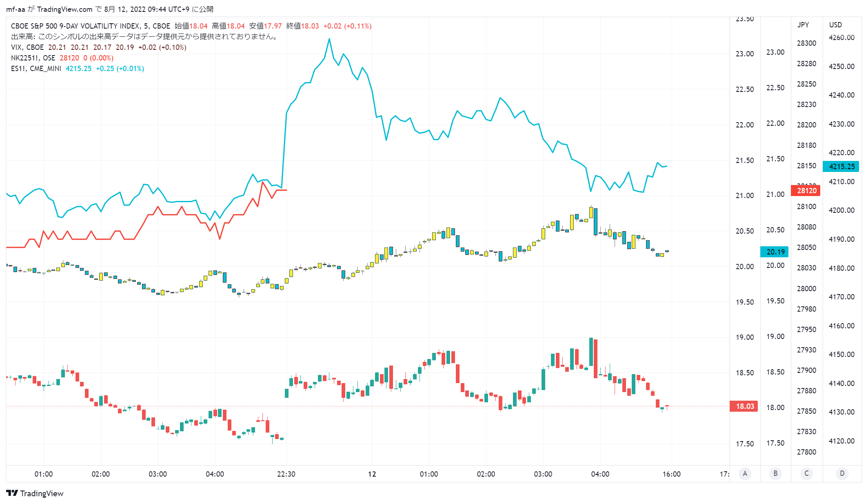Screen dimensions: 868x504
Task: Select the A scale axis button
Action: tap(745, 473)
